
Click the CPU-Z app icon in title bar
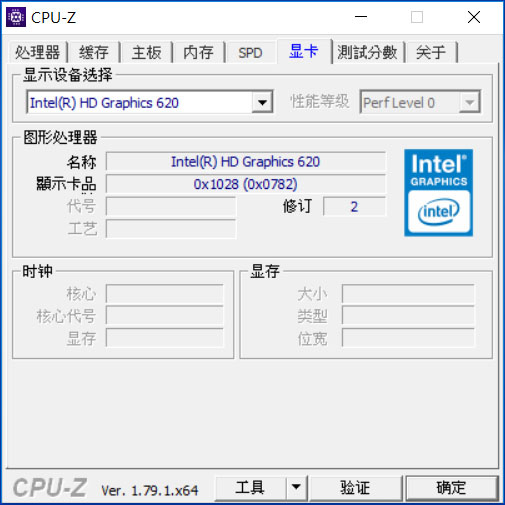[16, 17]
